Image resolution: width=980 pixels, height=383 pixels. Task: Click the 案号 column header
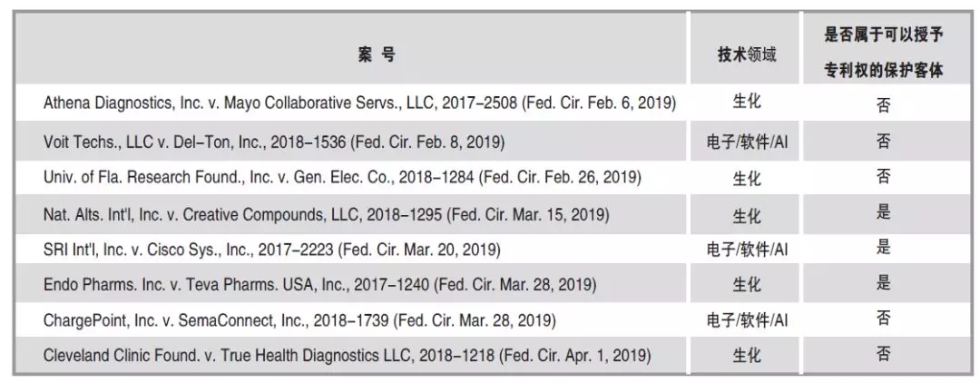tap(376, 54)
